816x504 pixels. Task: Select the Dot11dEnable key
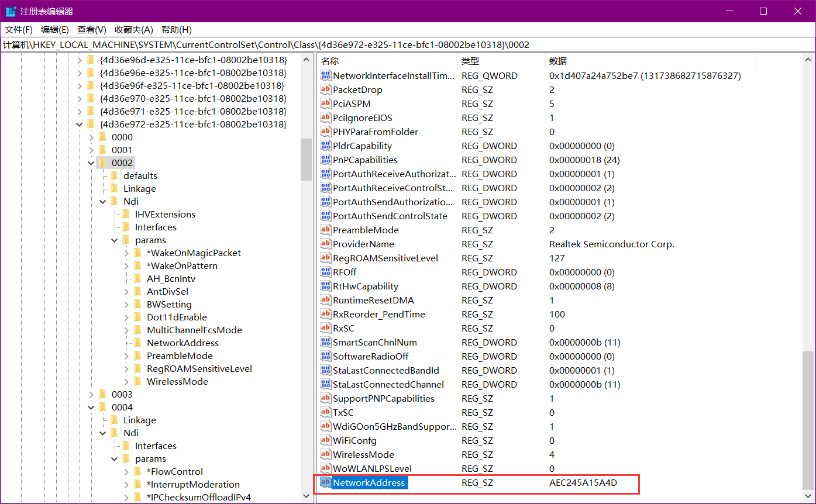click(x=177, y=317)
